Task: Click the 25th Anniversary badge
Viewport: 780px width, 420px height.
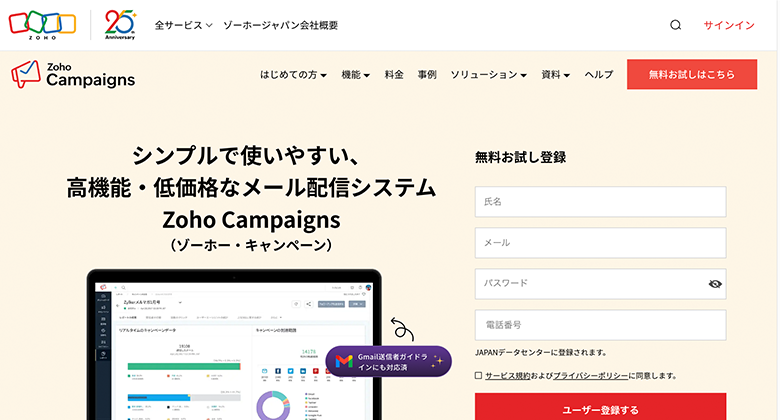Action: (x=120, y=24)
